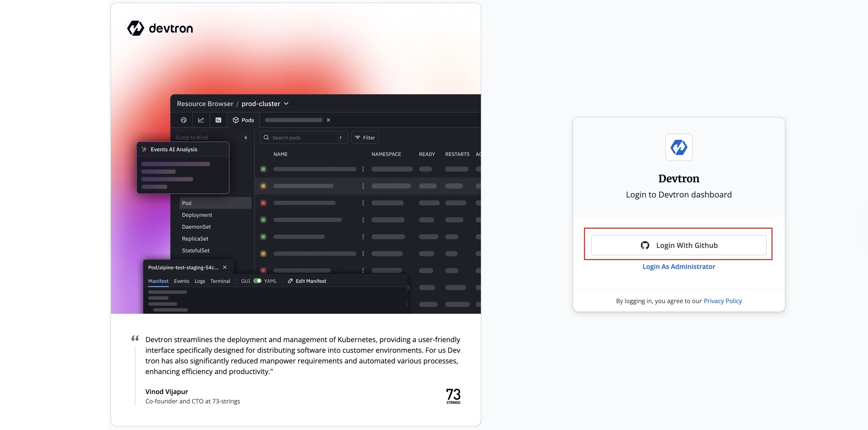Select Deployment in the resource kind list

point(197,215)
